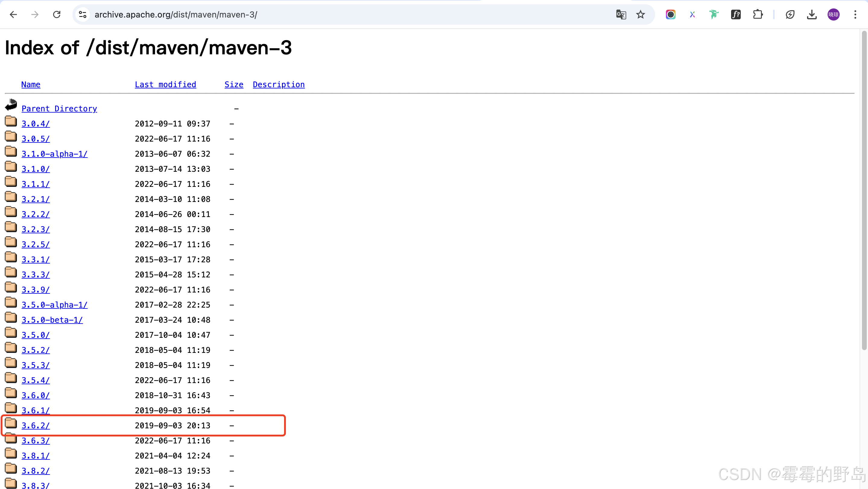Open the three-dot Chrome menu
This screenshot has width=868, height=489.
[x=855, y=14]
